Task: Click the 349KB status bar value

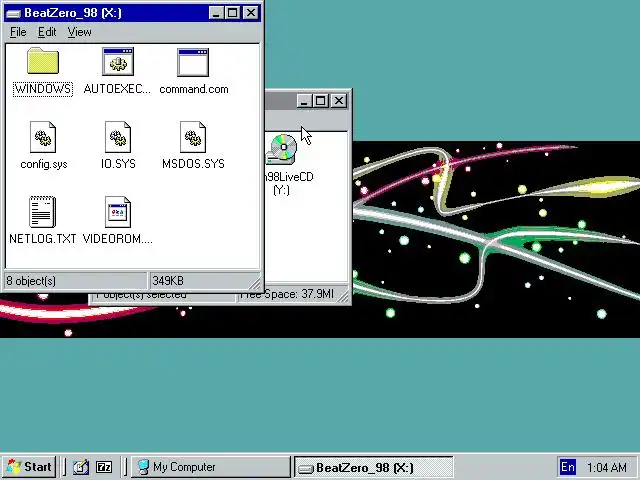Action: 168,281
